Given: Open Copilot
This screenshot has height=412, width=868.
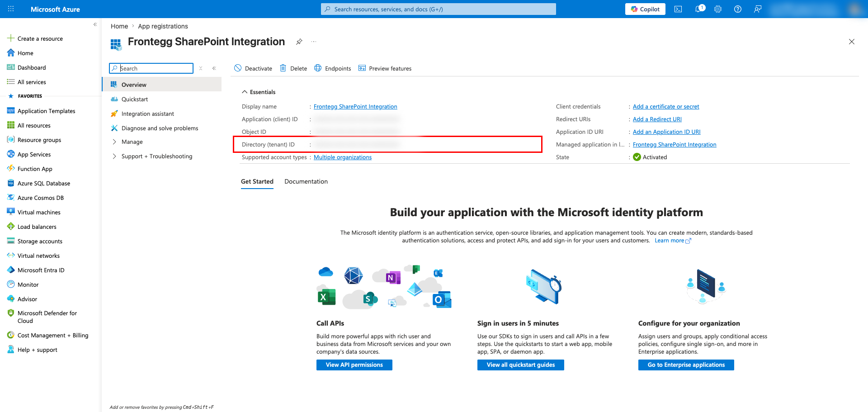Looking at the screenshot, I should pos(645,9).
